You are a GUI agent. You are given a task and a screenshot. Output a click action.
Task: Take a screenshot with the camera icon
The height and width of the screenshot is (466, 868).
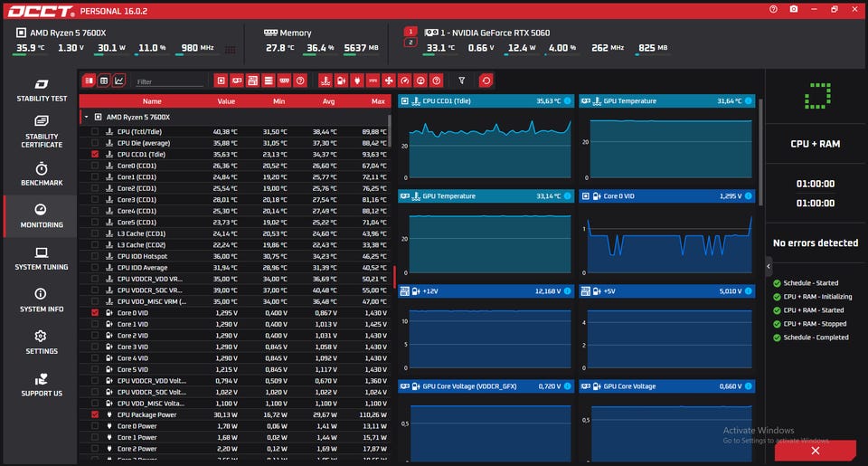click(794, 9)
